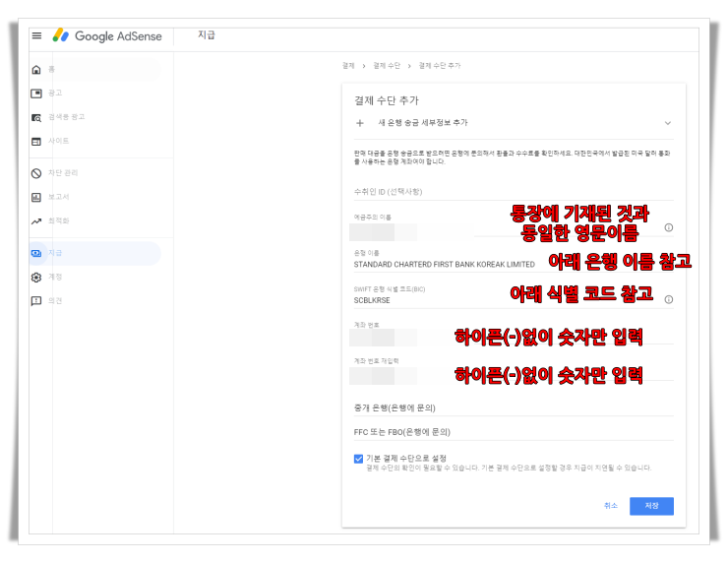The image size is (728, 563).
Task: Focus the 중개 은행(은행에 문의) field
Action: 514,407
